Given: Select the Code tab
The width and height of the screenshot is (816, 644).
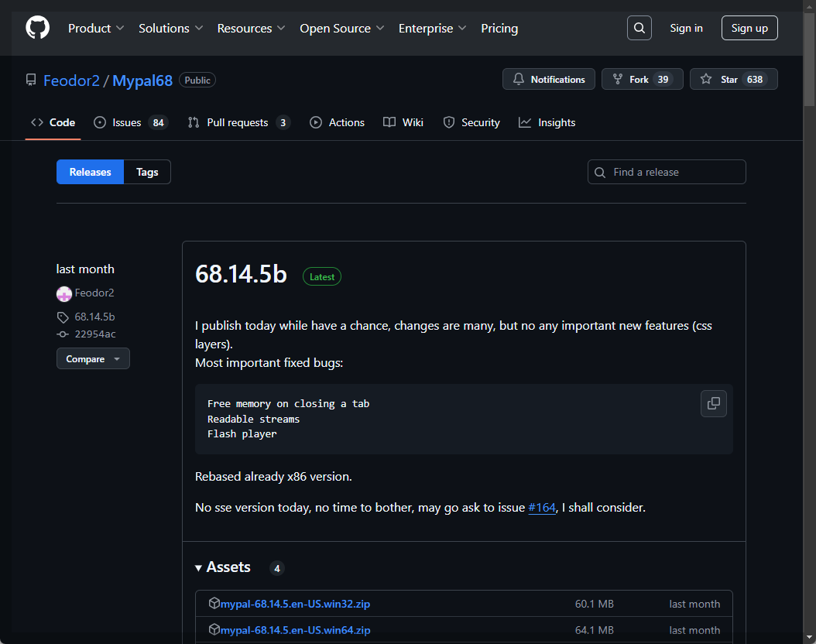Looking at the screenshot, I should 53,123.
